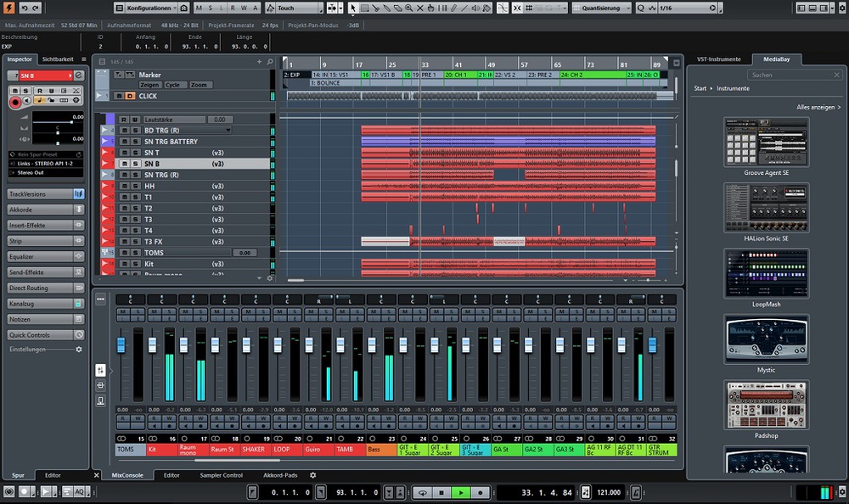Click the Edit Channel Settings icon beside SN B
Image resolution: width=849 pixels, height=504 pixels.
(79, 76)
